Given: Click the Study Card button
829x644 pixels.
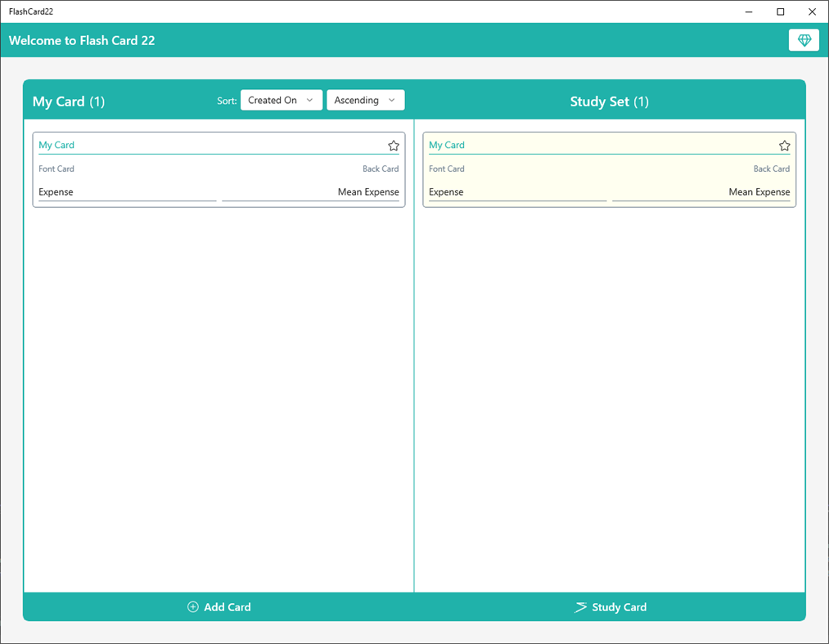Looking at the screenshot, I should point(610,607).
